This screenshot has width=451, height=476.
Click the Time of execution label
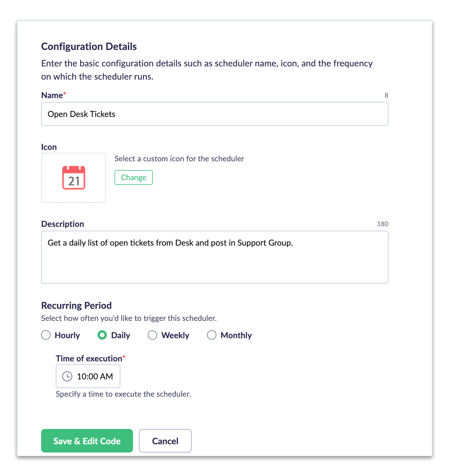click(89, 358)
